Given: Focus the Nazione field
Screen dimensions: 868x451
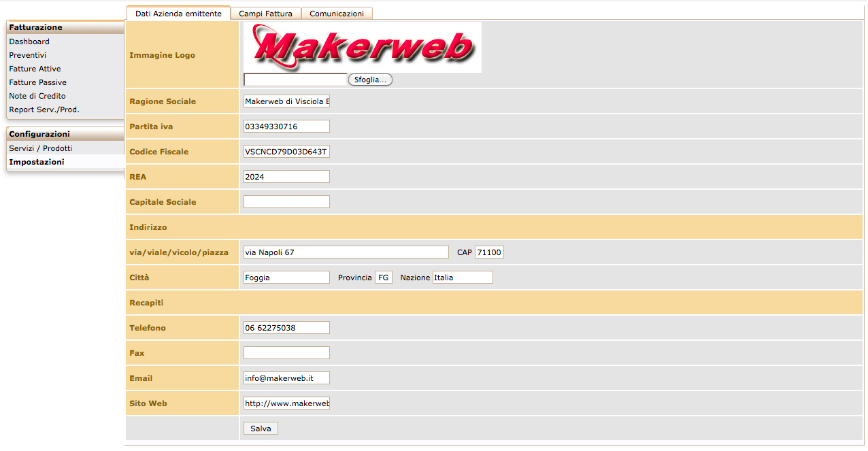Looking at the screenshot, I should coord(463,278).
